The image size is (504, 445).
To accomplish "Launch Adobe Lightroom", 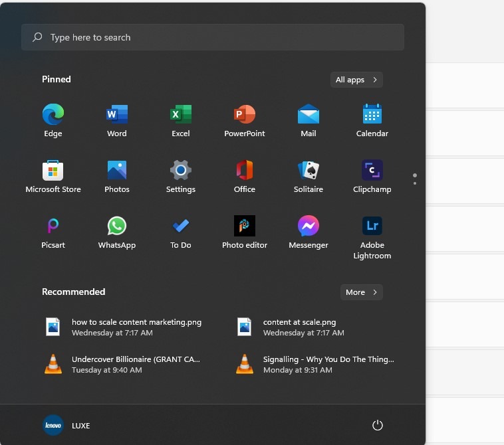I will (x=372, y=237).
